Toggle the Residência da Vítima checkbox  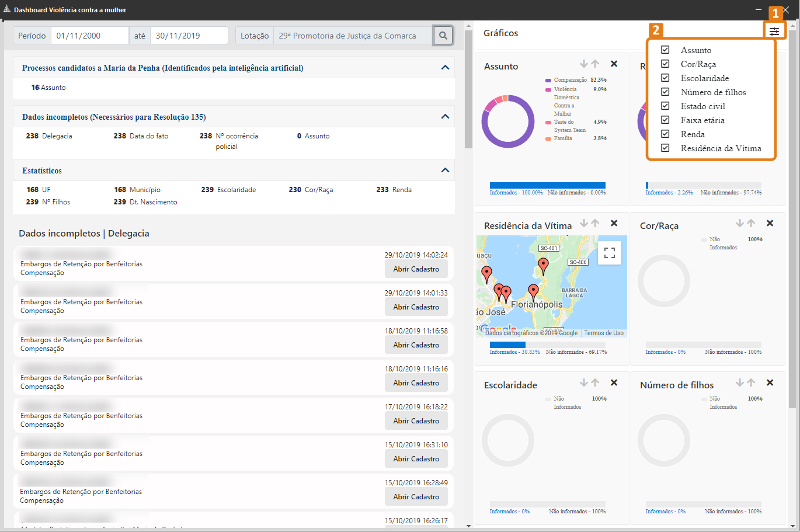tap(665, 148)
